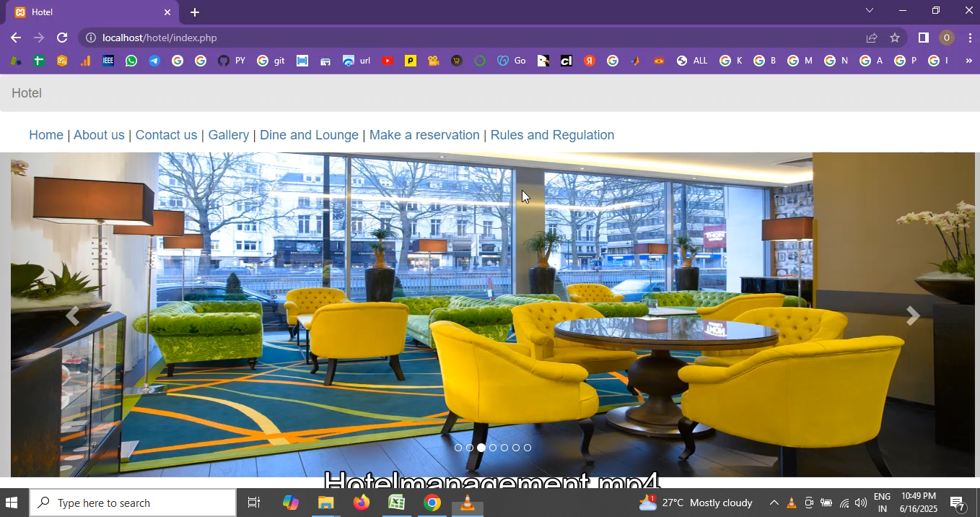This screenshot has width=980, height=517.
Task: Open the clock showing 10:49 PM
Action: tap(918, 503)
